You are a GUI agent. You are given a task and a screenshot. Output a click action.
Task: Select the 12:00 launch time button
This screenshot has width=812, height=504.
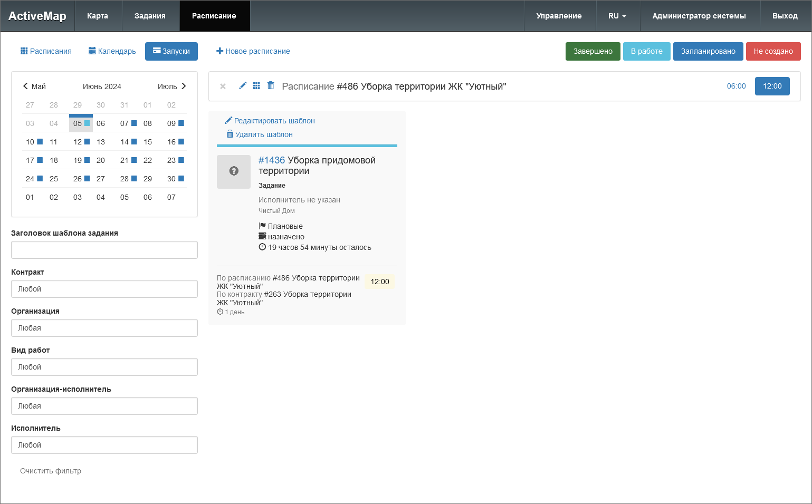point(772,86)
